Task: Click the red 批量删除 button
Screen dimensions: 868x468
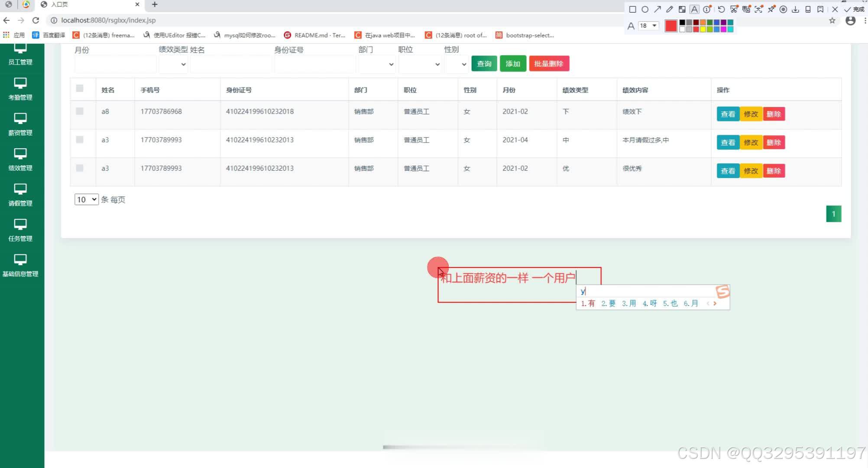Action: pos(549,64)
